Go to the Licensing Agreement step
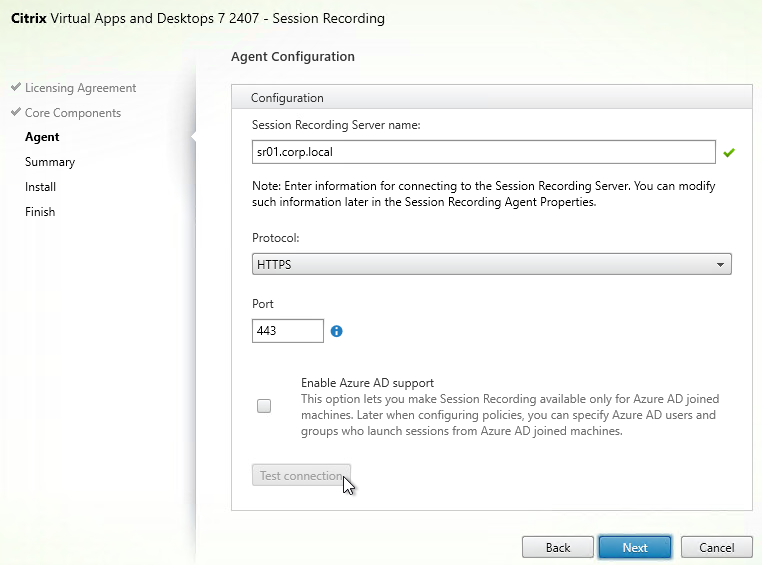 (80, 88)
